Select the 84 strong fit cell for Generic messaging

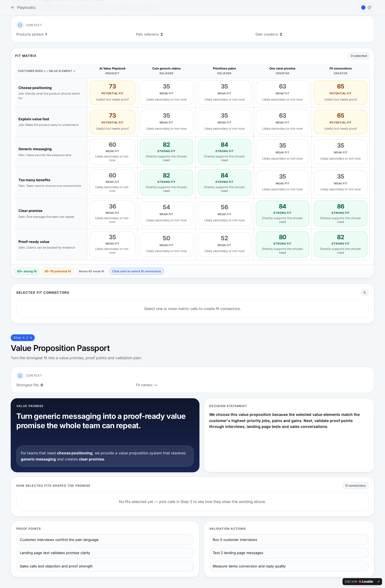pyautogui.click(x=224, y=152)
